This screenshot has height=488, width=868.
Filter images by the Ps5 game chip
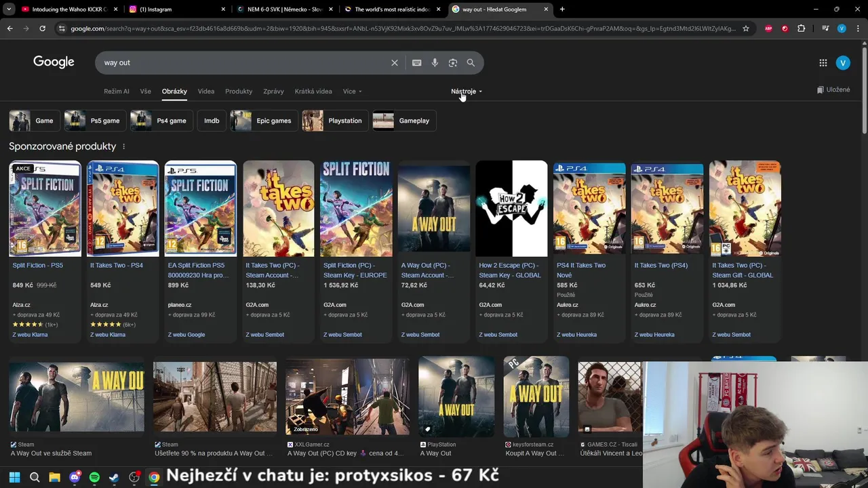click(x=95, y=121)
